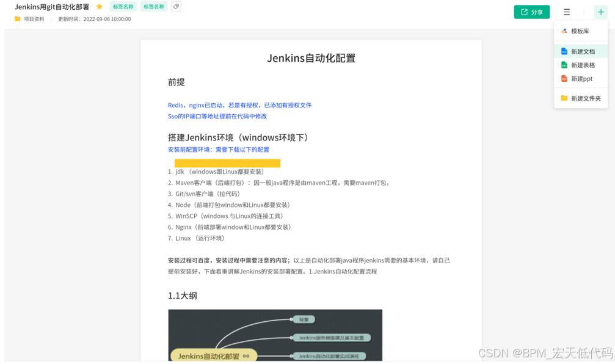Image resolution: width=615 pixels, height=364 pixels.
Task: Click the page title Jenkins用git自动化部署
Action: tap(52, 7)
